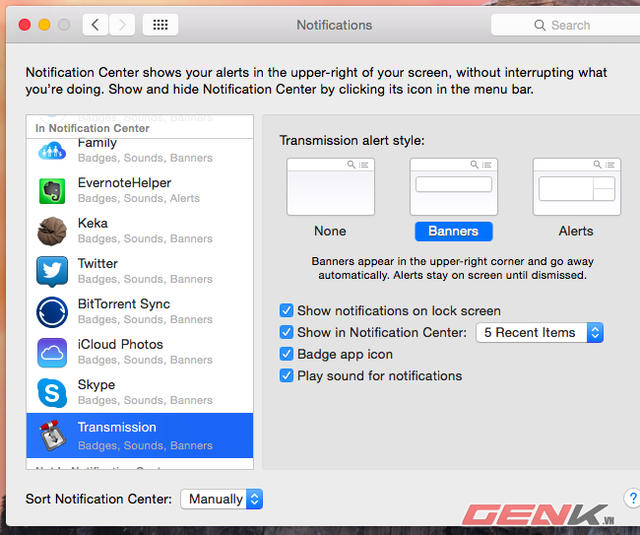Select the iCloud Photos row

pyautogui.click(x=140, y=353)
